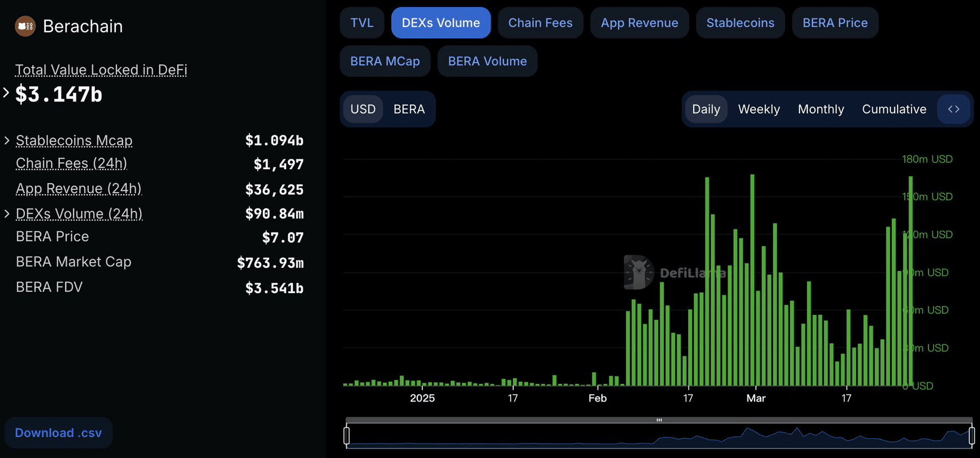
Task: Click the BERA Price stat label
Action: pyautogui.click(x=52, y=237)
